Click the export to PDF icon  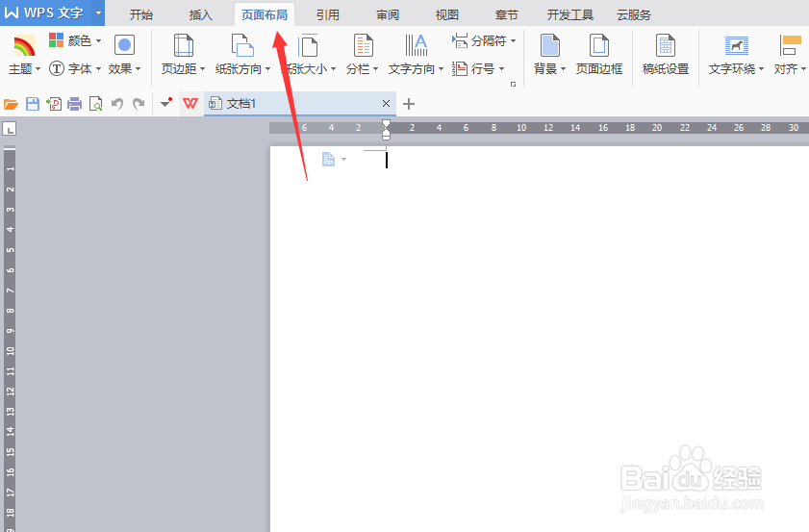(x=54, y=104)
